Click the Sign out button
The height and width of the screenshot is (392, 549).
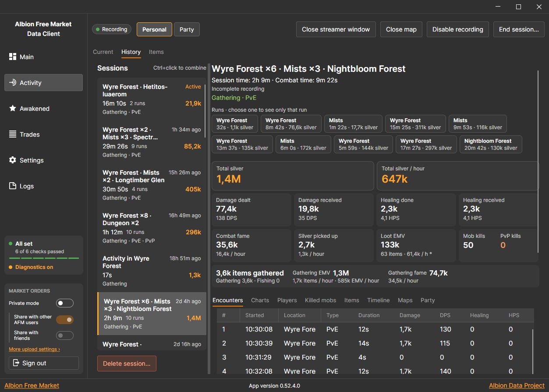click(x=44, y=363)
